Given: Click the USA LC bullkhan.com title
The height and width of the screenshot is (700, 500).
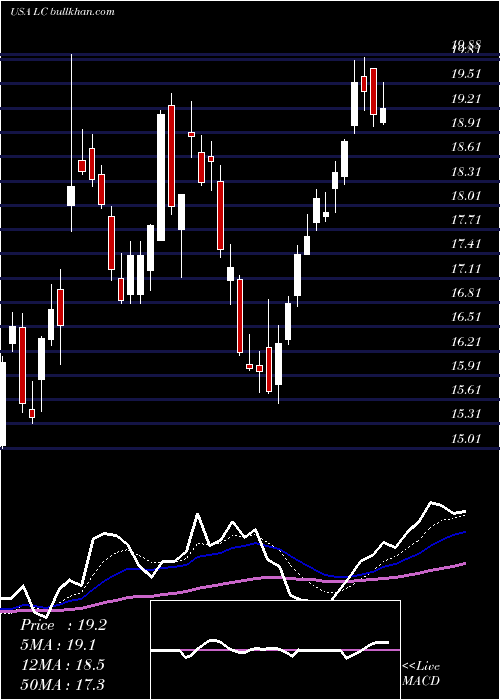Looking at the screenshot, I should click(x=62, y=12).
